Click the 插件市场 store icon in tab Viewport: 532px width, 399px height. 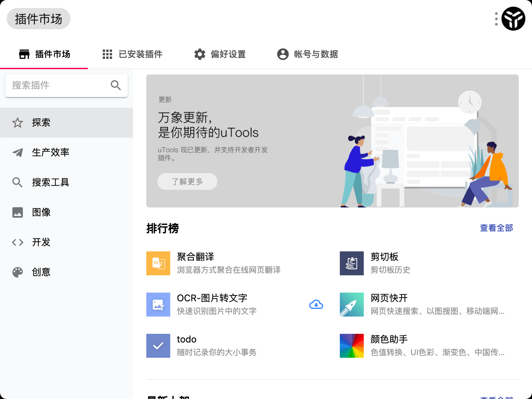[24, 54]
